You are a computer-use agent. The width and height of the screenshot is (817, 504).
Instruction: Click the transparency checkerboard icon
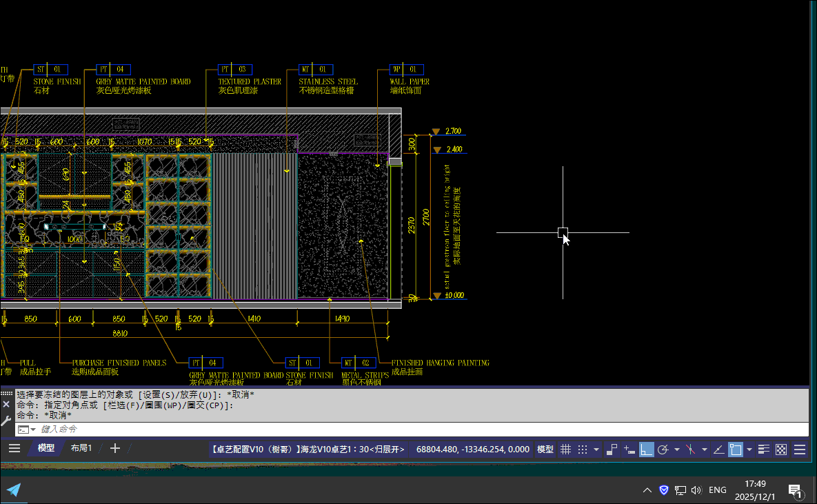pos(781,450)
